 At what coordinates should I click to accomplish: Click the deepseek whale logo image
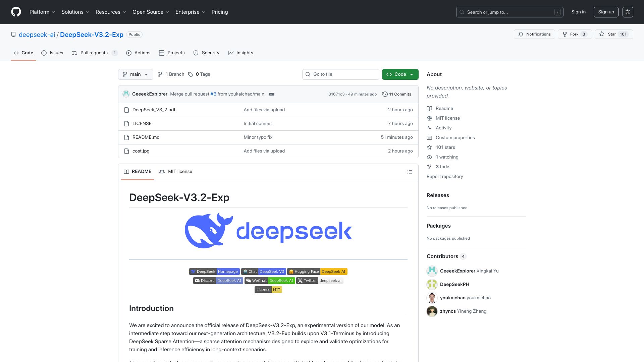(x=268, y=231)
